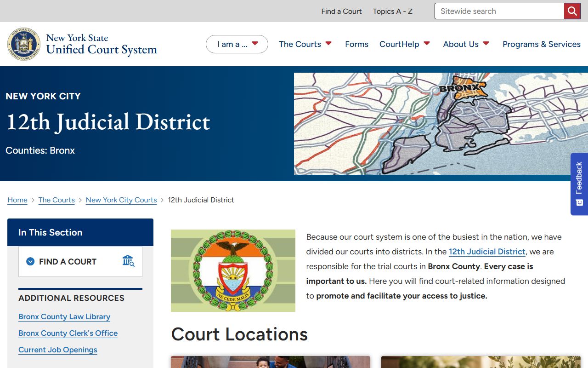Expand the CourtHelp dropdown arrow
Screen dimensions: 588x368
[x=427, y=44]
